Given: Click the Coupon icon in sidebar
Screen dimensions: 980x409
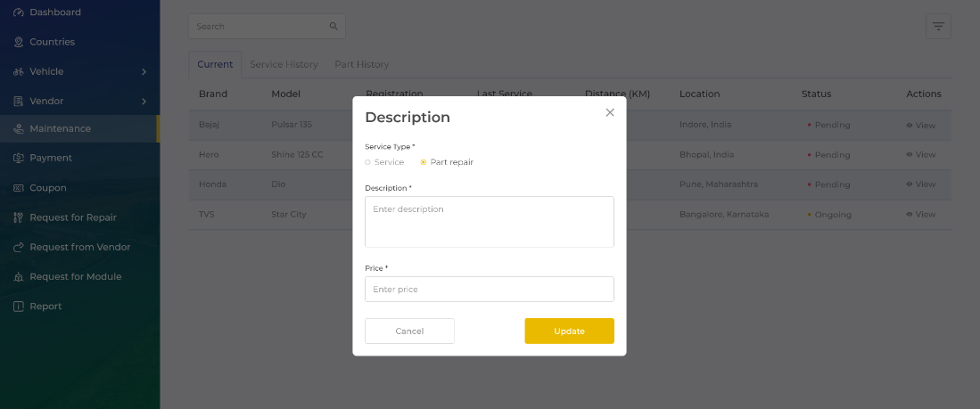Looking at the screenshot, I should (19, 188).
